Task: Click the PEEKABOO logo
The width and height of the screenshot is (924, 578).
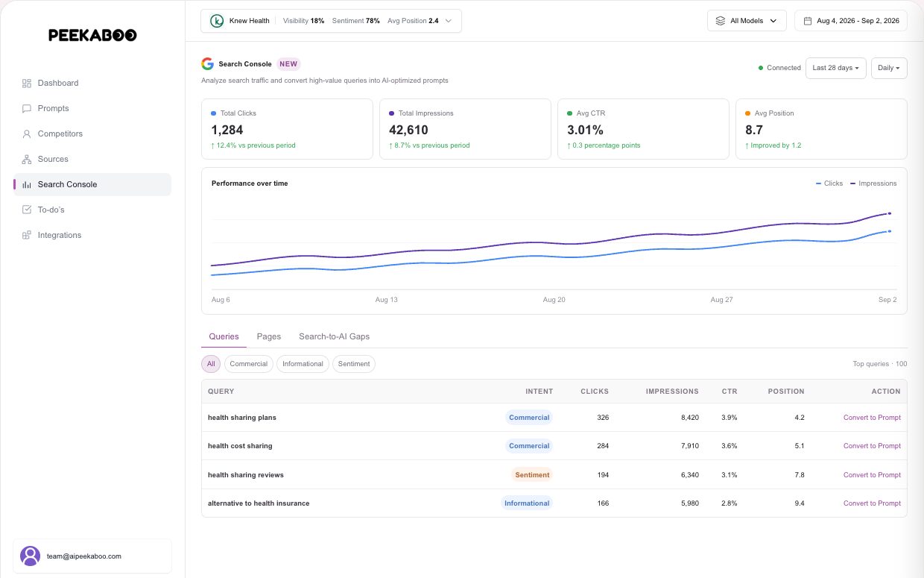Action: point(92,35)
